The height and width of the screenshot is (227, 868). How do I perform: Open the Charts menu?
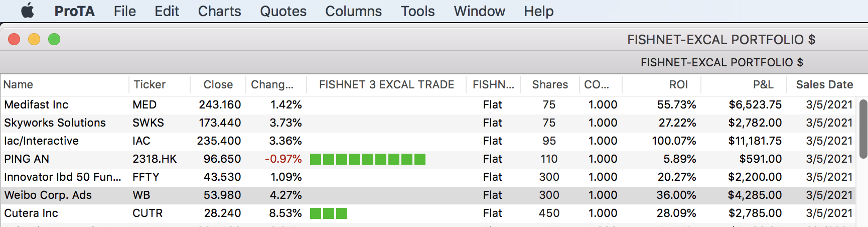[219, 11]
